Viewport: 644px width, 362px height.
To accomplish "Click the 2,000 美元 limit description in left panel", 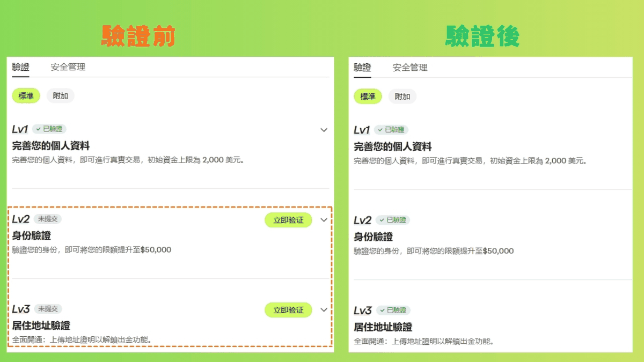I will click(128, 160).
